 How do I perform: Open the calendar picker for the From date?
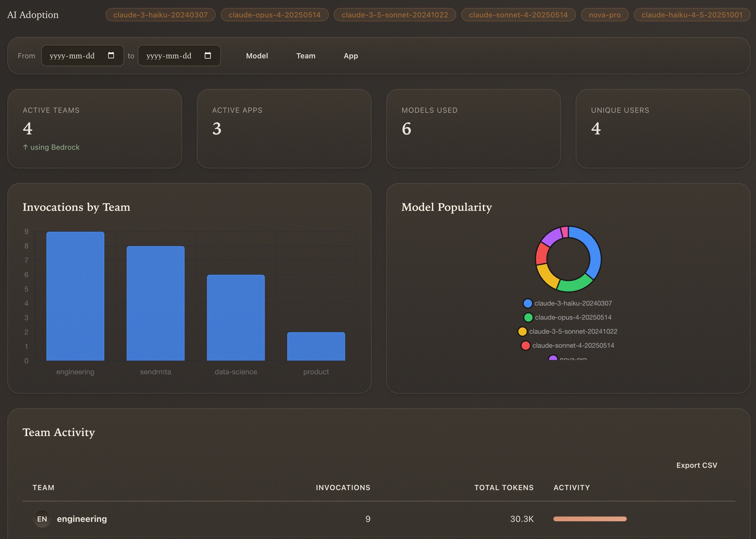(111, 55)
